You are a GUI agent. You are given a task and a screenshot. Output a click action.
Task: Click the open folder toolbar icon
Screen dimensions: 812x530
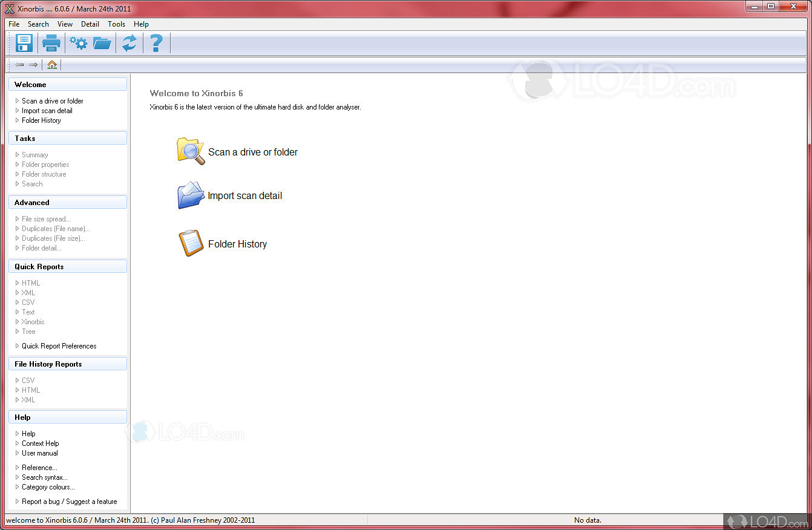(x=102, y=43)
